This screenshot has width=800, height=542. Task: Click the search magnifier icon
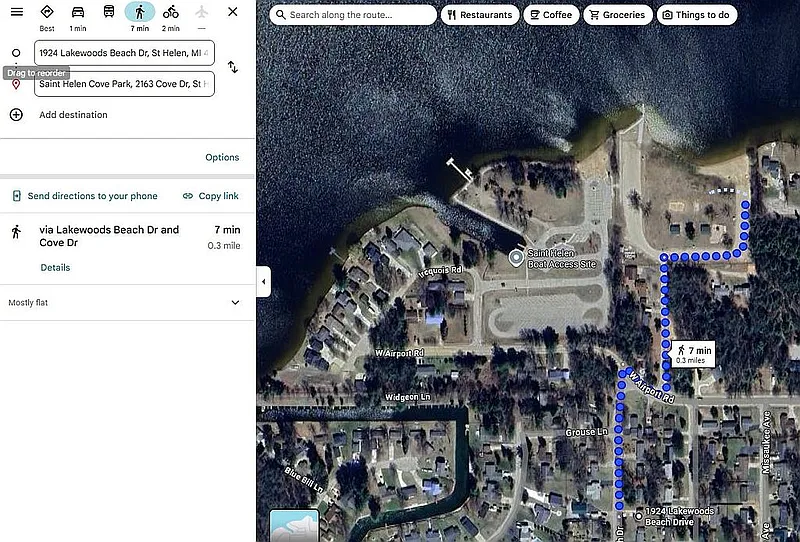[x=280, y=15]
